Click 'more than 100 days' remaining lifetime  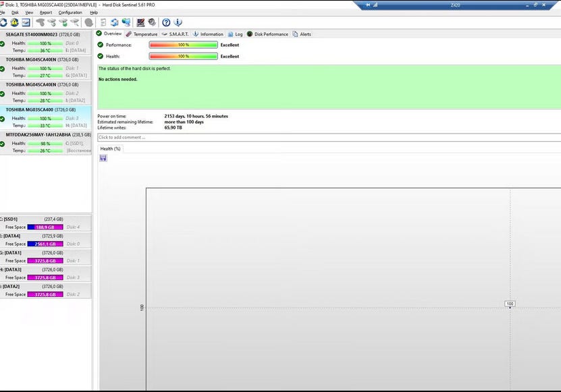184,122
